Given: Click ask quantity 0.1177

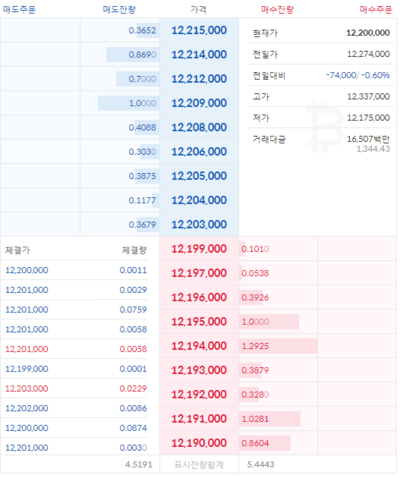Looking at the screenshot, I should point(142,201).
